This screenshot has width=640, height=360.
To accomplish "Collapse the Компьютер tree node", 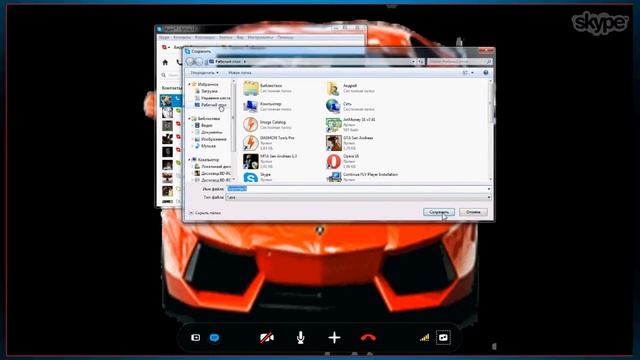I will [190, 160].
